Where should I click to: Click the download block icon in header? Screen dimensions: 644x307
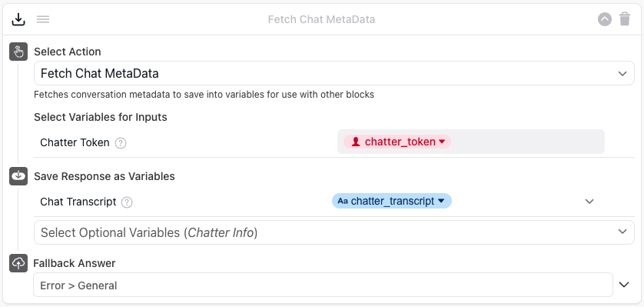pyautogui.click(x=18, y=19)
